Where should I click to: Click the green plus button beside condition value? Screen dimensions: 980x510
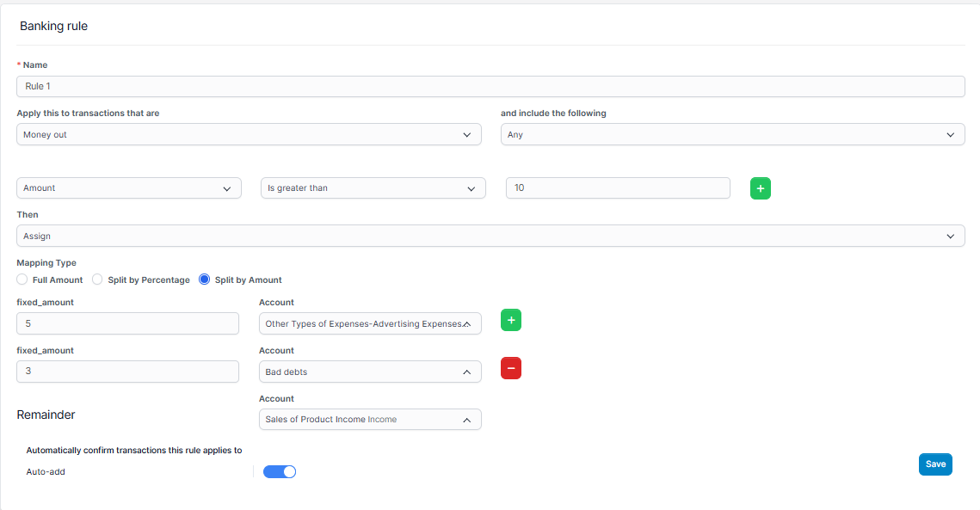tap(760, 188)
